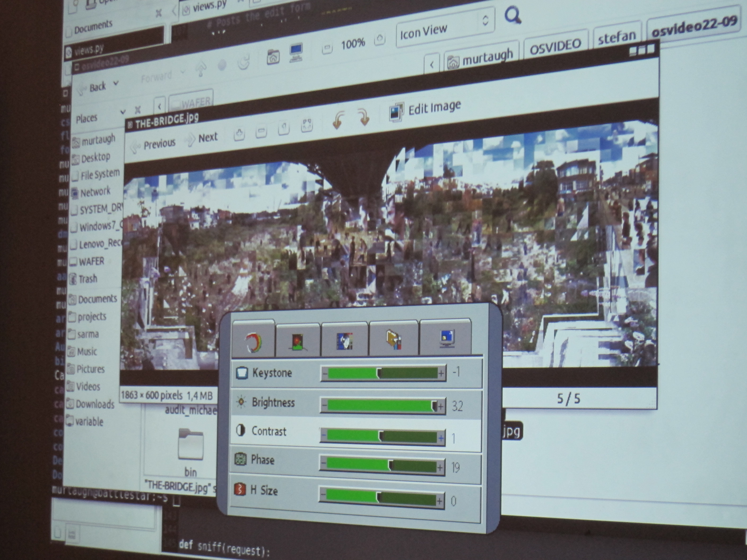This screenshot has width=747, height=560.
Task: Go to Next image in viewer
Action: pos(202,138)
